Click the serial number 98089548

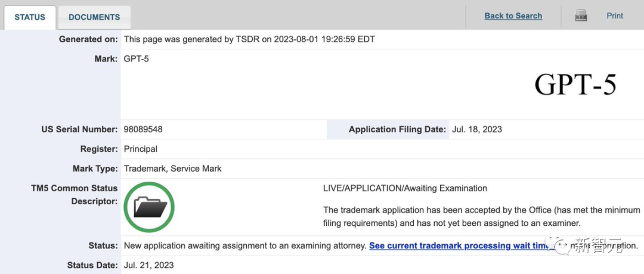pyautogui.click(x=143, y=129)
